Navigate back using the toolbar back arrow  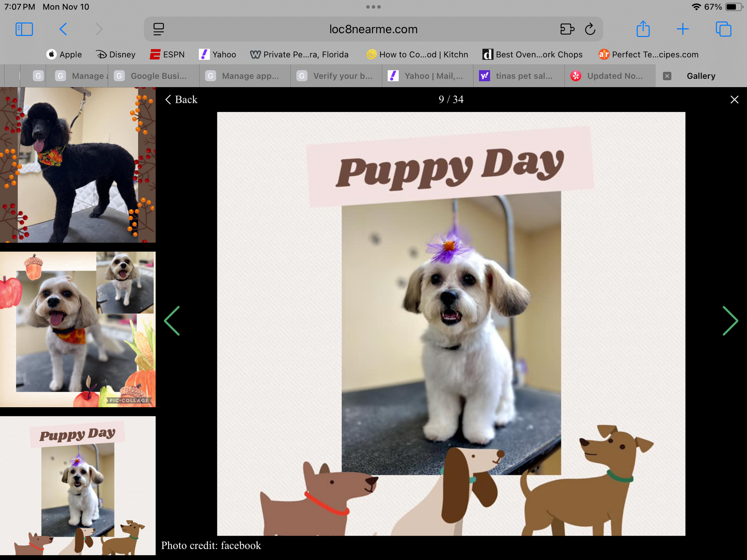click(63, 29)
